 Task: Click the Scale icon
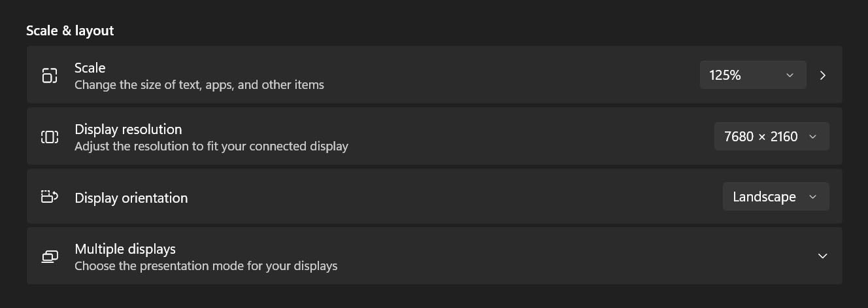(50, 75)
